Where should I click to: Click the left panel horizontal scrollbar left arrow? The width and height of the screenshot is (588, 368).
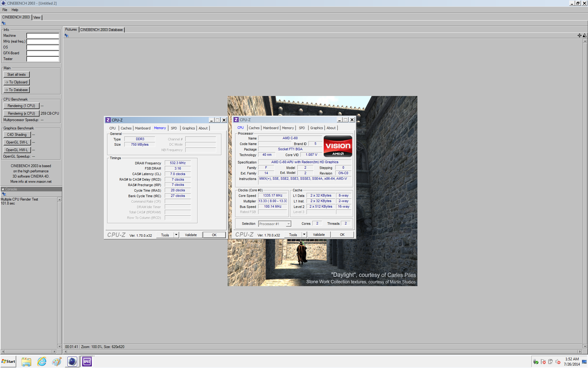tap(3, 352)
